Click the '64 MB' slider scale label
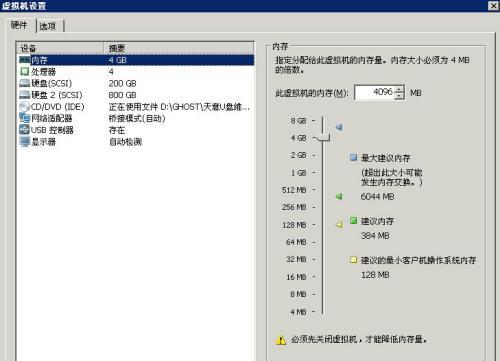Screen dimensions: 500x361 tap(296, 242)
